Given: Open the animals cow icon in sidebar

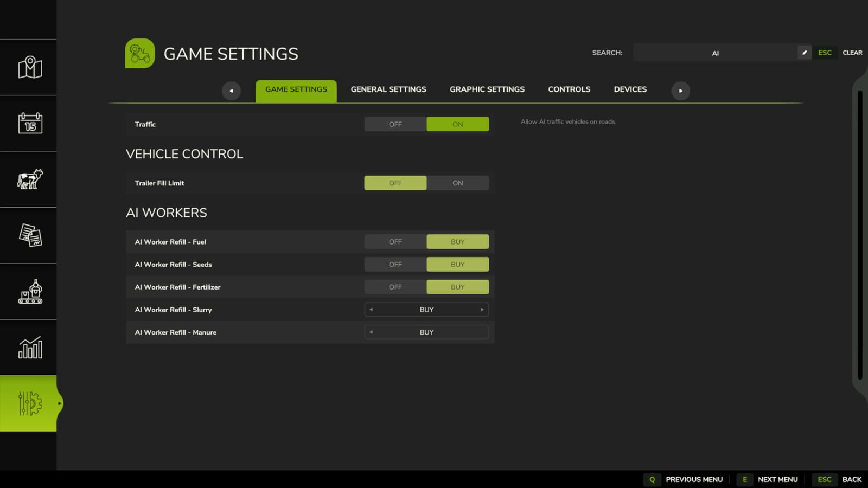Looking at the screenshot, I should [x=30, y=179].
